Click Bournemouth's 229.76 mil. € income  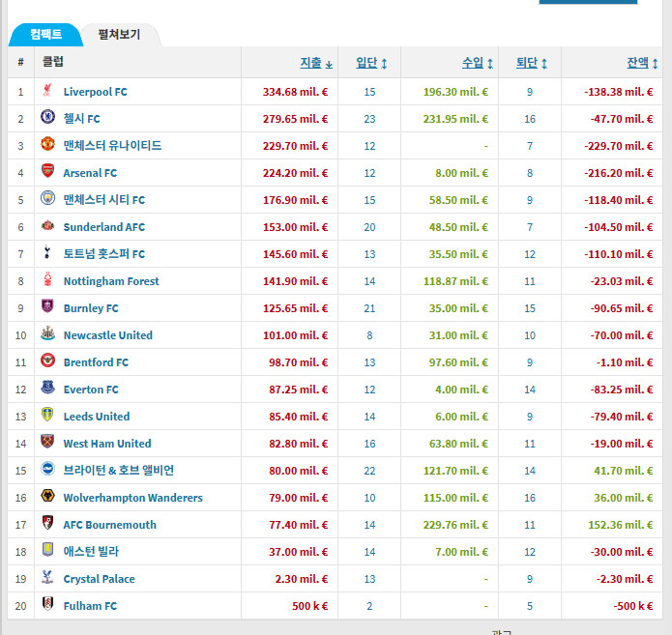click(x=455, y=525)
